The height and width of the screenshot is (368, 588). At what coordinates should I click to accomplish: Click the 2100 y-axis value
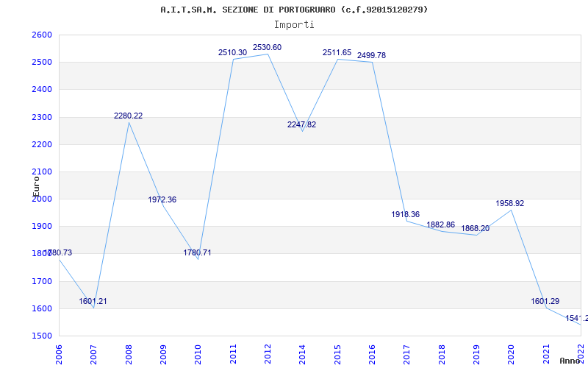tap(42, 172)
